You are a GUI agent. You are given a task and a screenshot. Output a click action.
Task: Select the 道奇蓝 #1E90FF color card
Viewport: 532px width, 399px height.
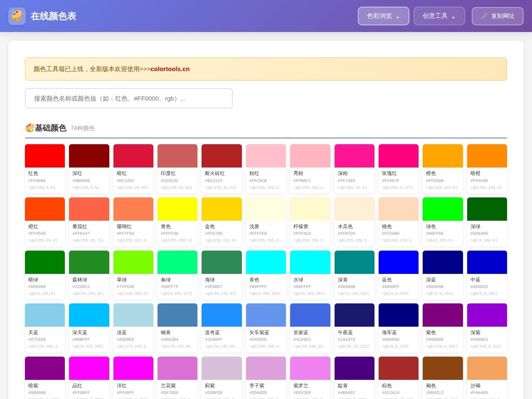(222, 328)
